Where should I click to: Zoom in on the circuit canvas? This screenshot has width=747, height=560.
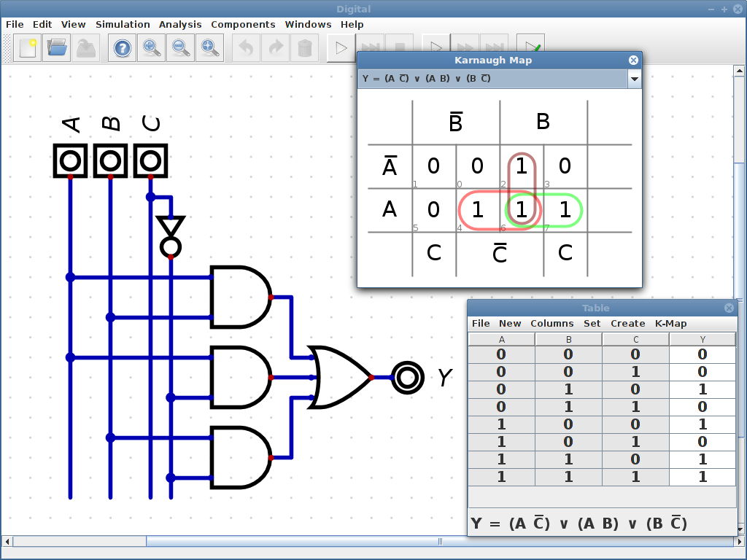coord(151,47)
